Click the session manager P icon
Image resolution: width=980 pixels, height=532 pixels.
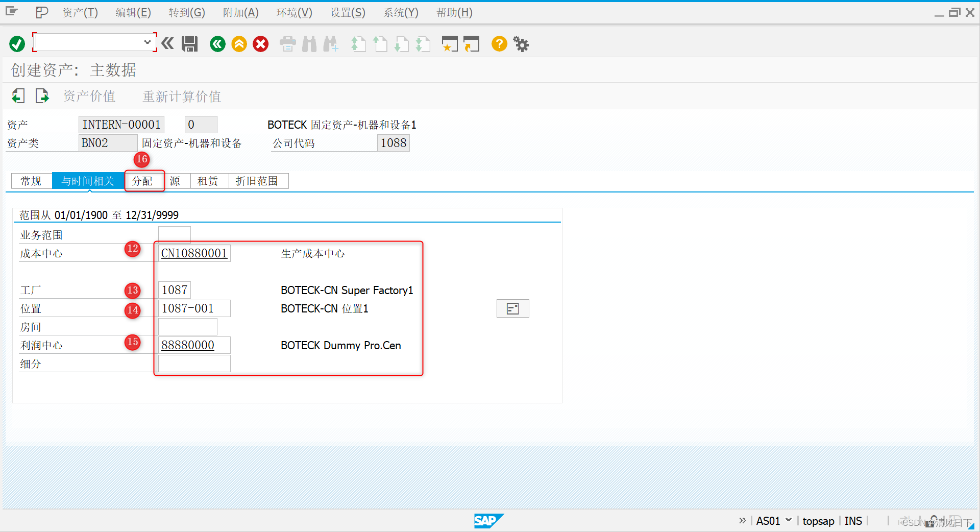click(42, 12)
